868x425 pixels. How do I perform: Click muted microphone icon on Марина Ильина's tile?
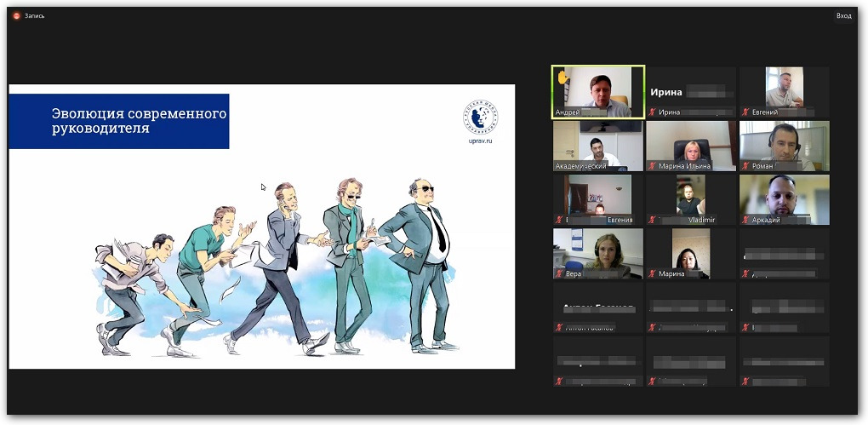click(x=653, y=166)
